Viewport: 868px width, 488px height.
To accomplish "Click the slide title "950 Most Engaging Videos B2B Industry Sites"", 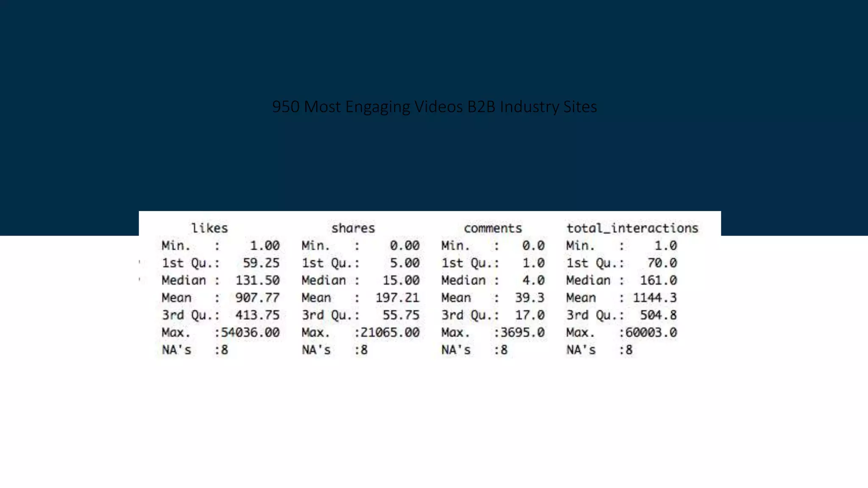I will [x=434, y=107].
